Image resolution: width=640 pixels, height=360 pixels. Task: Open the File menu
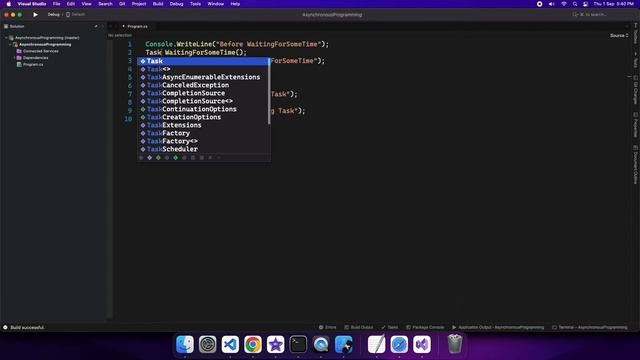pos(56,4)
